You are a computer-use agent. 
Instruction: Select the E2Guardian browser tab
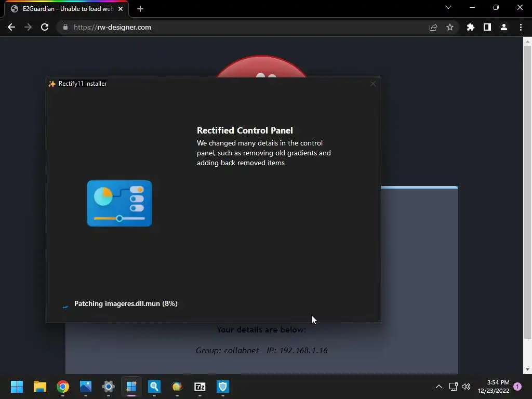[66, 9]
